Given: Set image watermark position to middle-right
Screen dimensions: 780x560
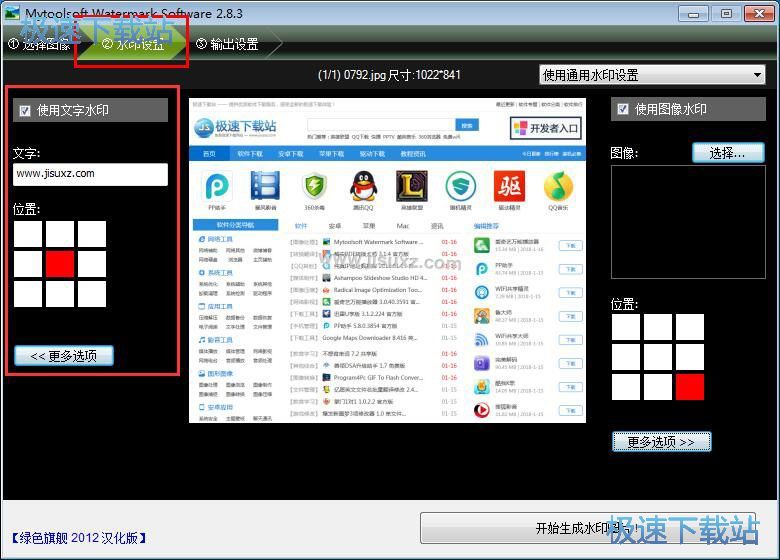Looking at the screenshot, I should pyautogui.click(x=690, y=357).
